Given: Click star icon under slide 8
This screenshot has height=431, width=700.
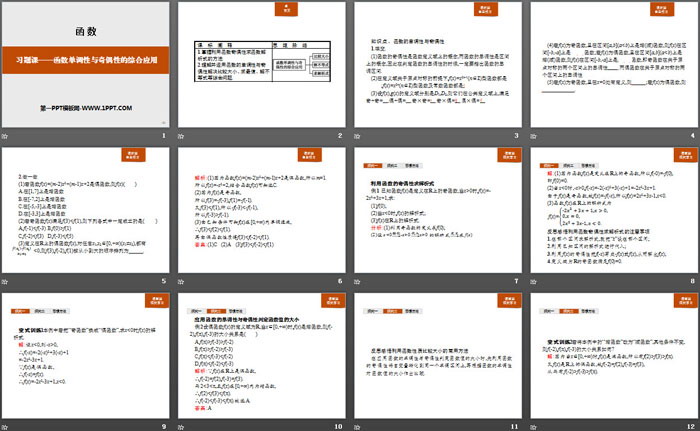Looking at the screenshot, I should [533, 281].
